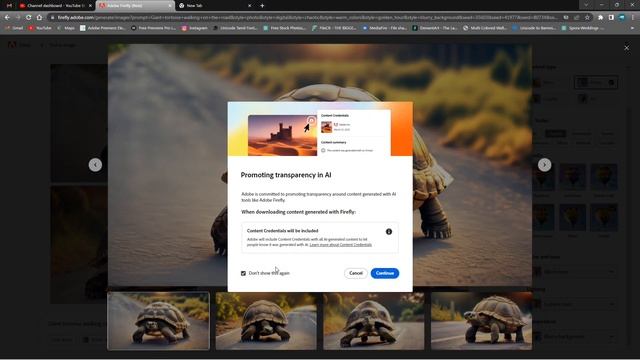Click the firefly.adobe.com address bar

(x=306, y=18)
